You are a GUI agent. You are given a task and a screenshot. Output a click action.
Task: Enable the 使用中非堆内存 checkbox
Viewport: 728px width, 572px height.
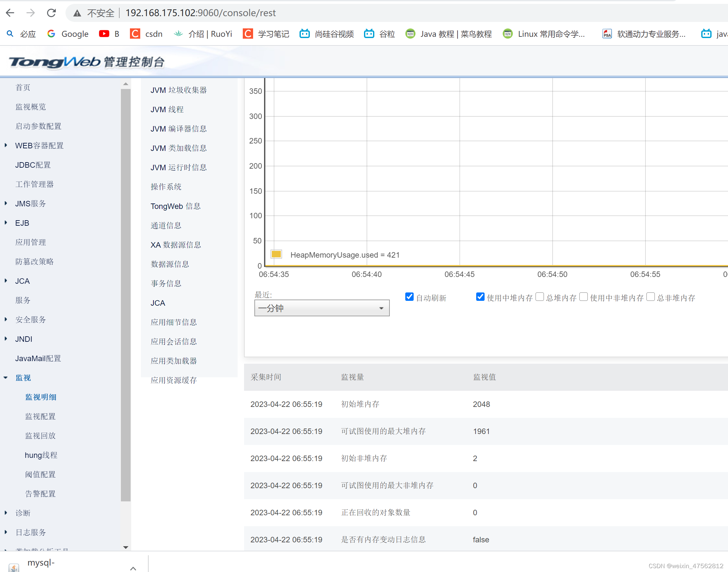[x=583, y=297]
